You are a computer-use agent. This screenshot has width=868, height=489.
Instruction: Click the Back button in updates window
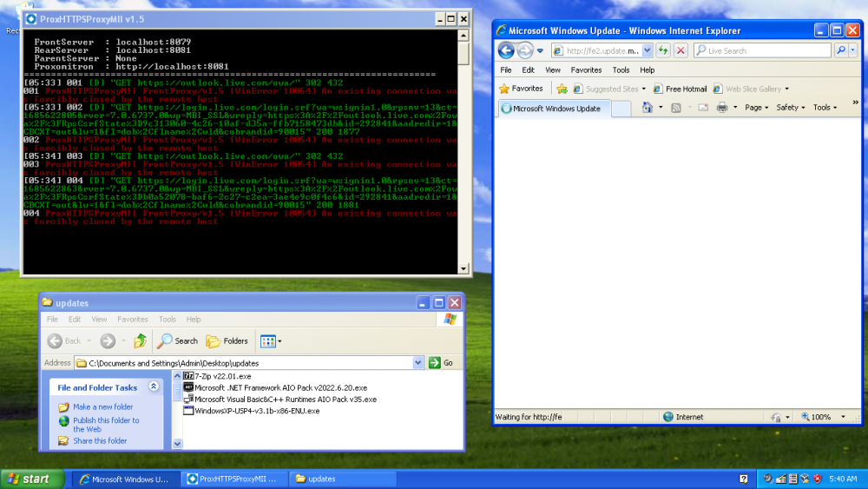[x=63, y=341]
